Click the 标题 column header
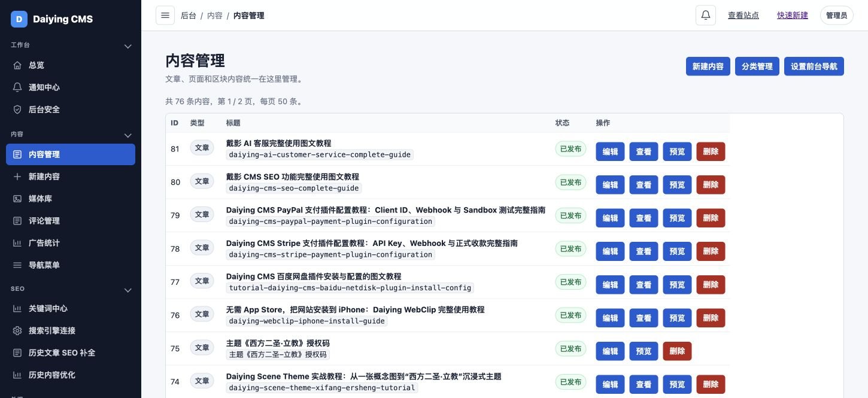 tap(233, 123)
